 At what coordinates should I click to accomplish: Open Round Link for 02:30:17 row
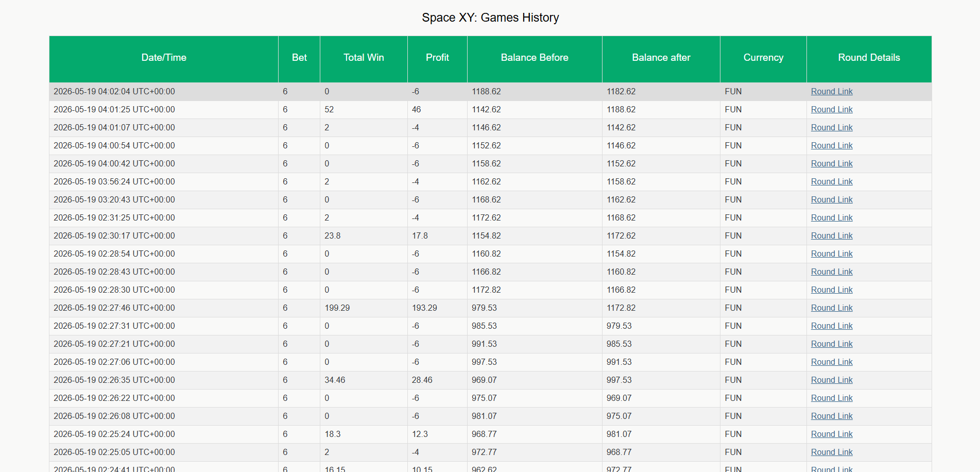pyautogui.click(x=832, y=235)
